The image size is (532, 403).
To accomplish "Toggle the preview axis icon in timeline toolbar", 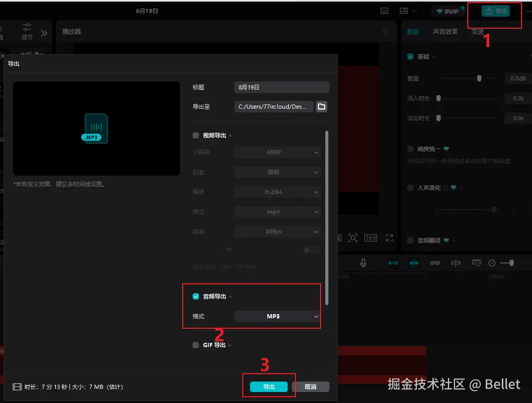I will (456, 263).
